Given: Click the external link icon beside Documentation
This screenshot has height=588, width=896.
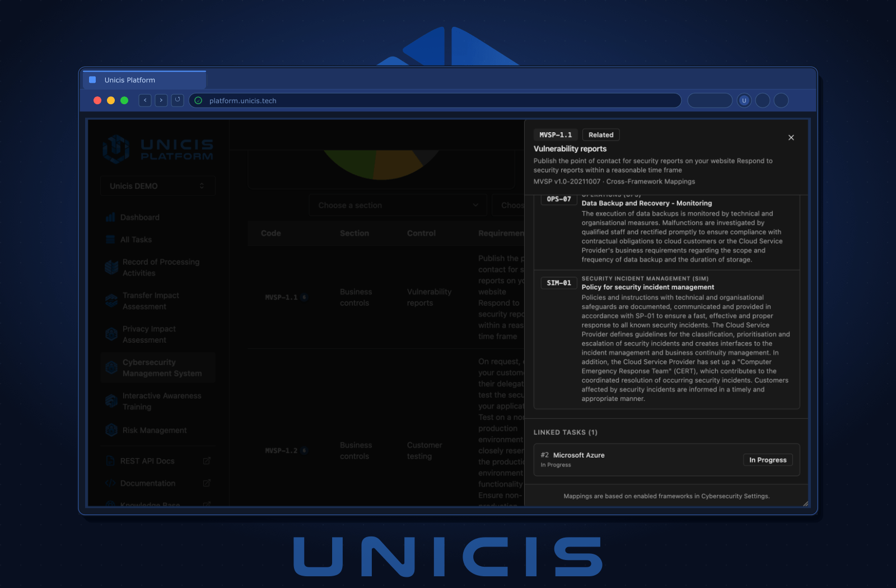Looking at the screenshot, I should (207, 483).
